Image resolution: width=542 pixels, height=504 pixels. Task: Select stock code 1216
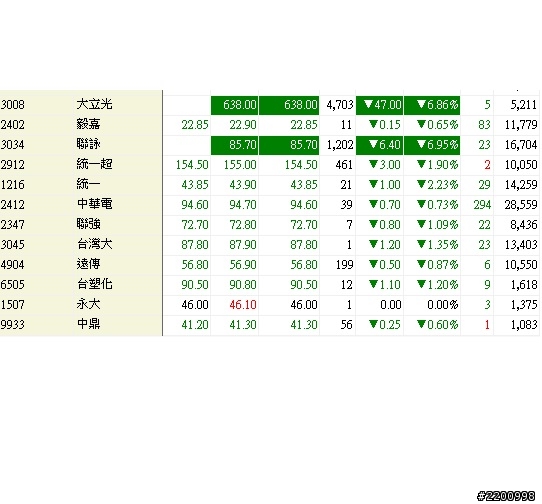(x=12, y=185)
